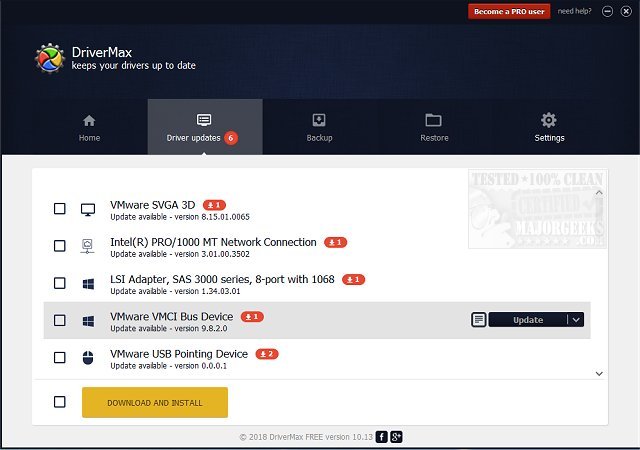Click the mouse icon for VMware USB Pointing Device
The height and width of the screenshot is (450, 640).
click(x=88, y=358)
